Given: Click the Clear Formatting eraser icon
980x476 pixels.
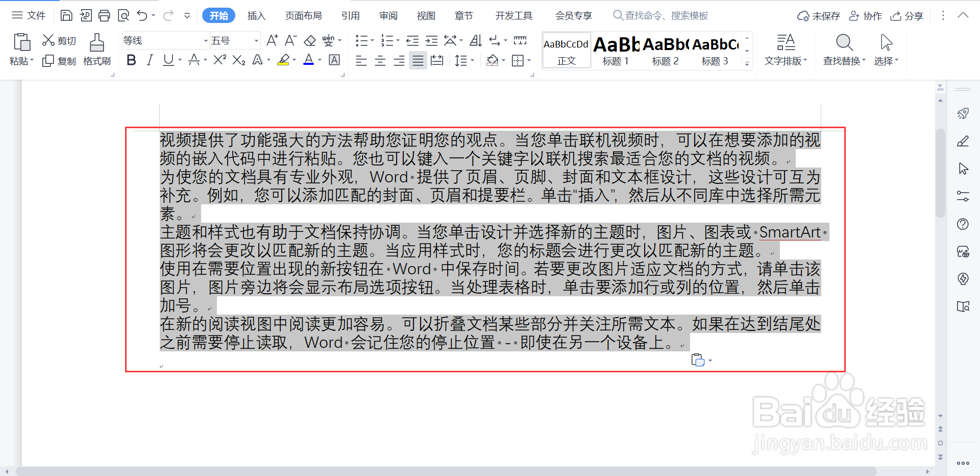Looking at the screenshot, I should [x=310, y=40].
